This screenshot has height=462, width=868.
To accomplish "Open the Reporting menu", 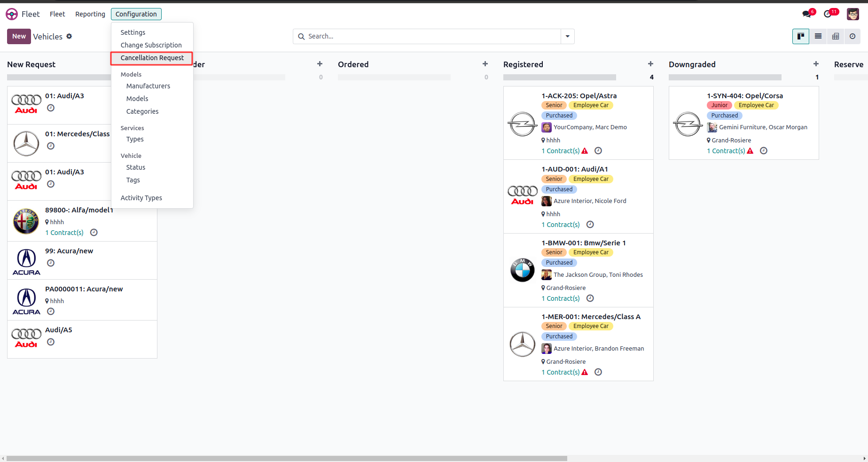I will click(90, 14).
